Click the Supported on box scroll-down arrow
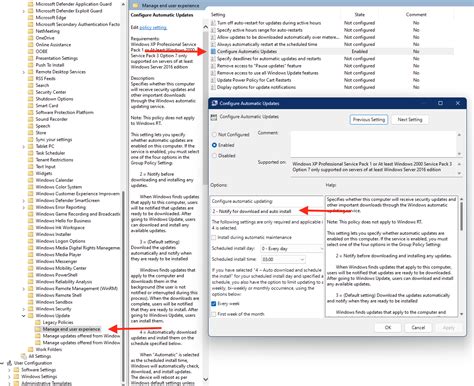The width and height of the screenshot is (474, 386). (x=459, y=173)
